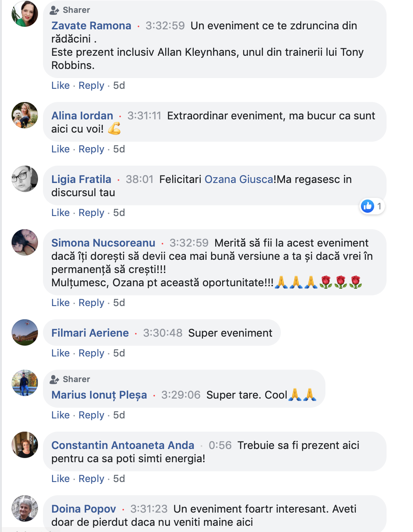Click Filmari Aeriene's page avatar
The width and height of the screenshot is (413, 532).
click(x=25, y=332)
